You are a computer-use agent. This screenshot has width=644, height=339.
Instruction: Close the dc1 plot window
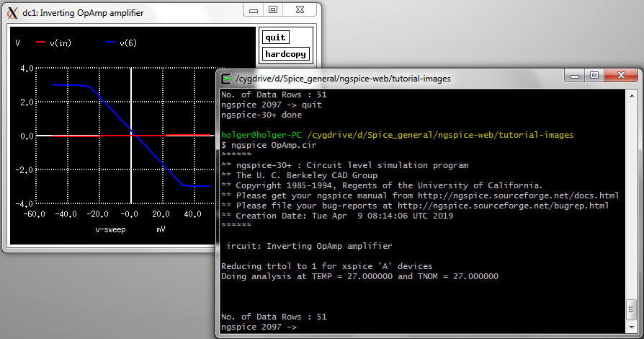click(x=300, y=9)
